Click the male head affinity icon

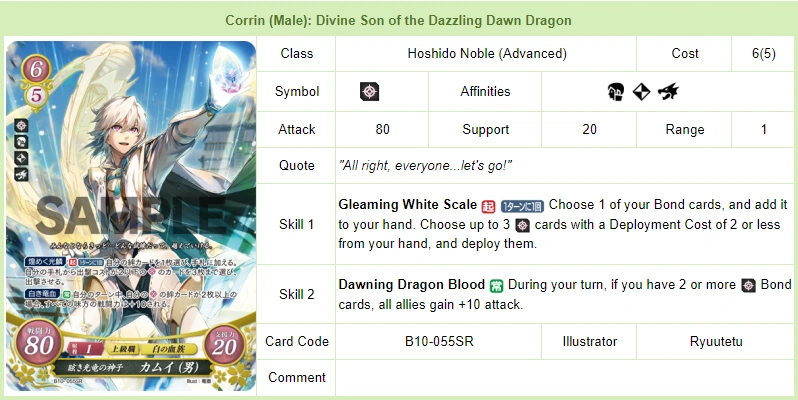point(615,92)
